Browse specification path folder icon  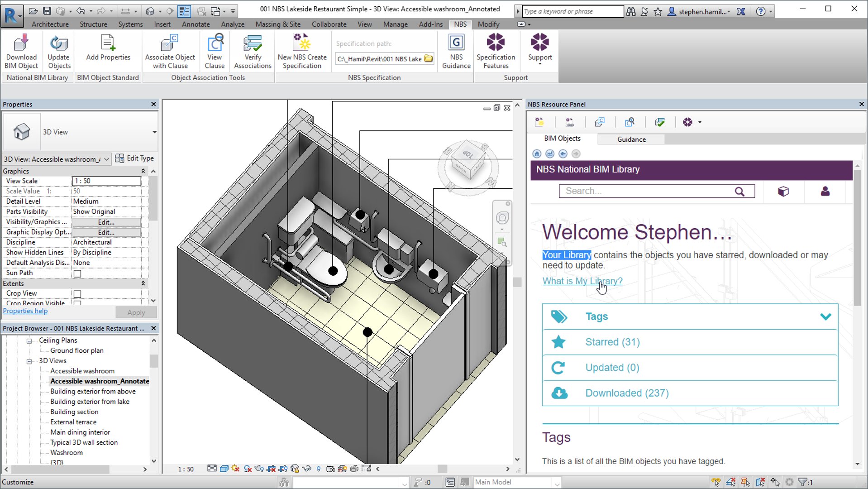click(x=429, y=58)
